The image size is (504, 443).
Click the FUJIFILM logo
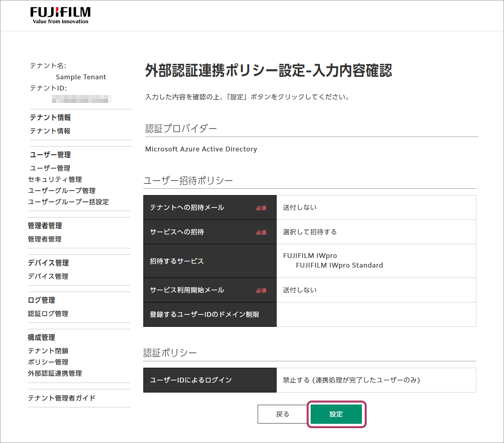(60, 16)
